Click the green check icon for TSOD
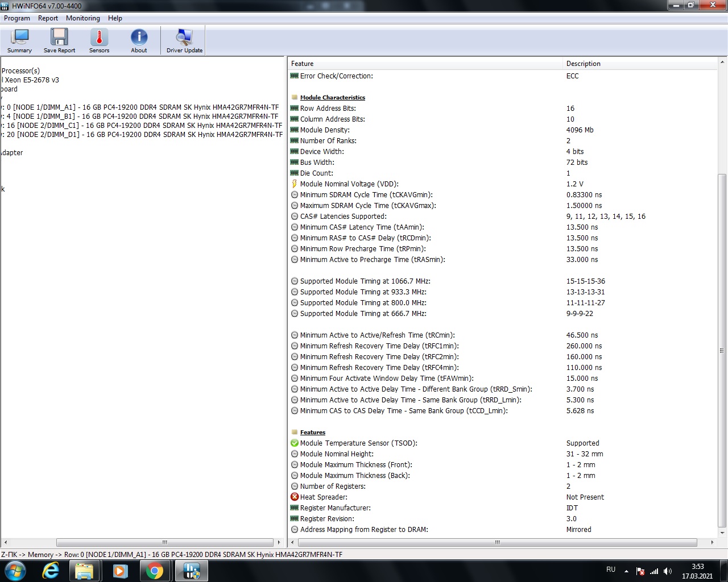The width and height of the screenshot is (728, 582). pos(295,443)
